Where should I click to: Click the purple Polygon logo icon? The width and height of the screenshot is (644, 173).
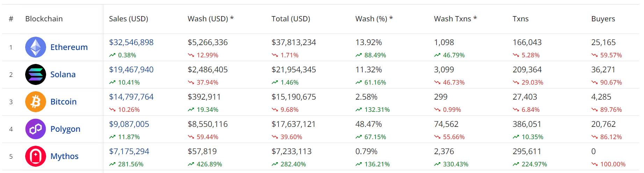36,129
